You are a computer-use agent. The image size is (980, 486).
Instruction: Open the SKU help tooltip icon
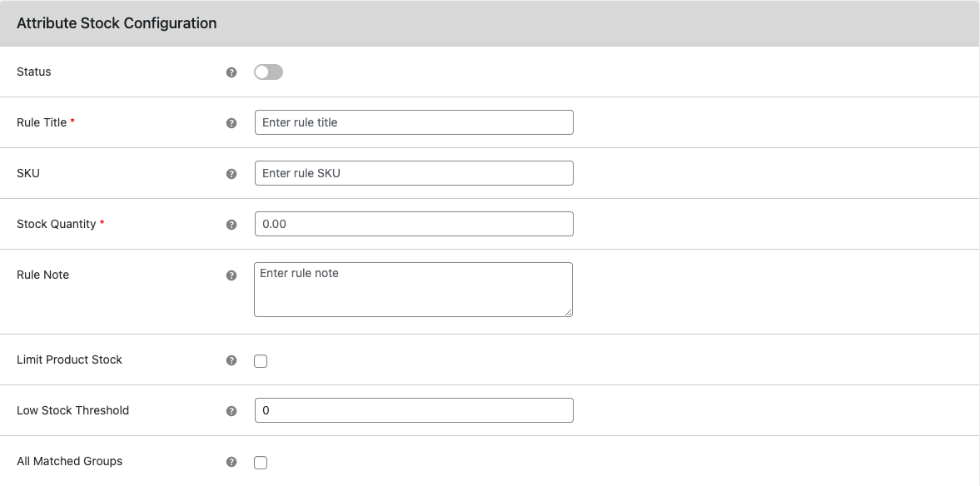pyautogui.click(x=231, y=174)
